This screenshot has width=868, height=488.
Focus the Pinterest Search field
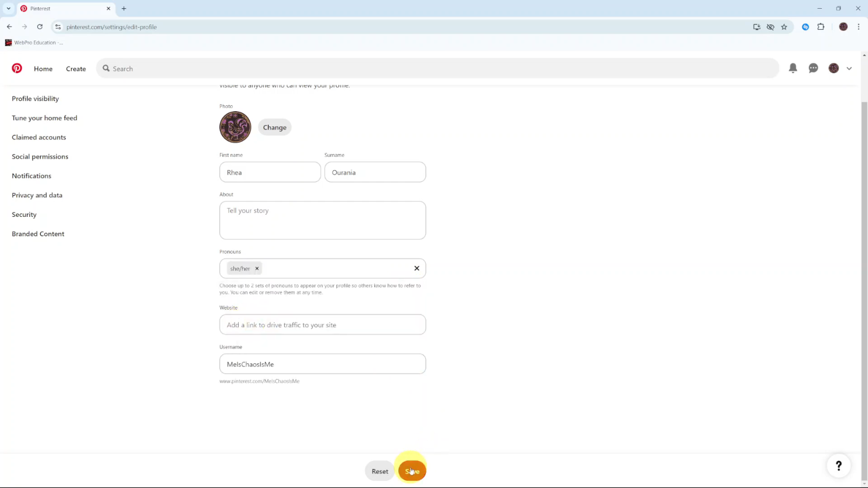point(437,68)
